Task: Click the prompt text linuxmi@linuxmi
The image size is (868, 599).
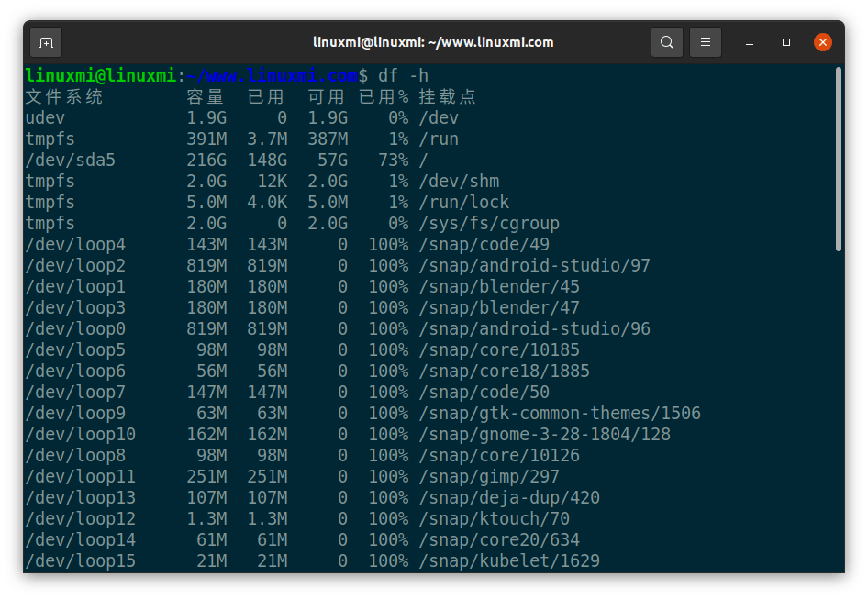Action: (x=101, y=75)
